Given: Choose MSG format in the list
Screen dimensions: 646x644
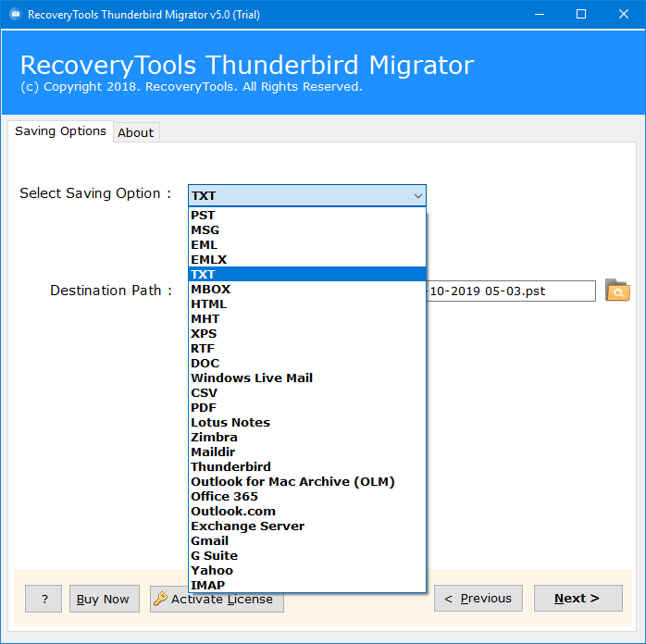Looking at the screenshot, I should [307, 229].
